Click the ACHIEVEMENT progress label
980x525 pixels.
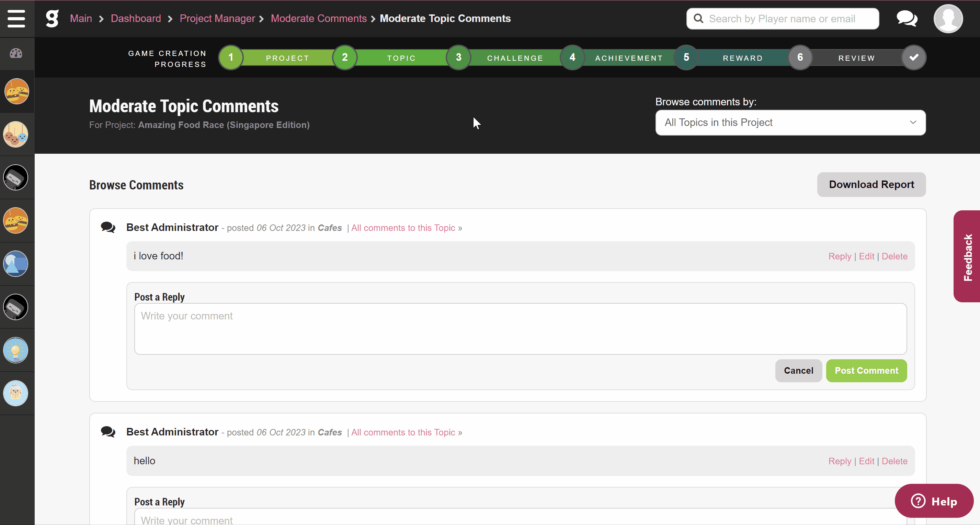tap(629, 58)
